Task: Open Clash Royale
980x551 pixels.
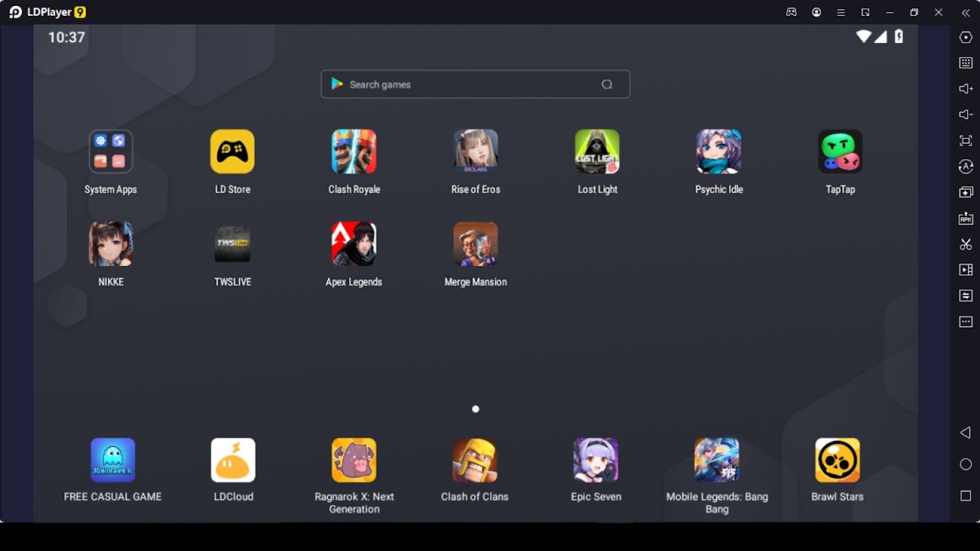Action: click(354, 152)
